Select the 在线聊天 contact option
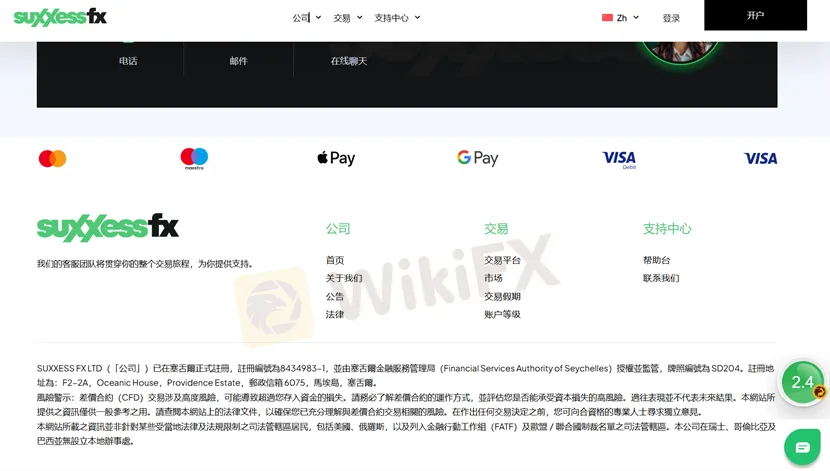 349,61
